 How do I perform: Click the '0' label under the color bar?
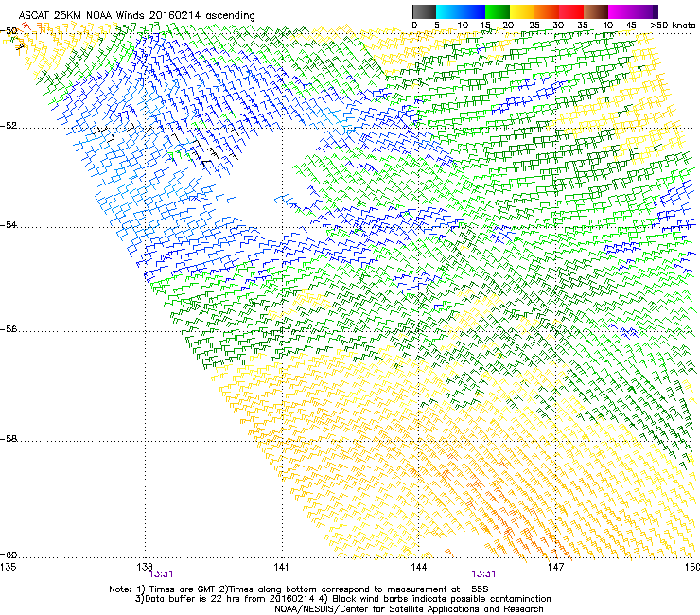(x=414, y=26)
